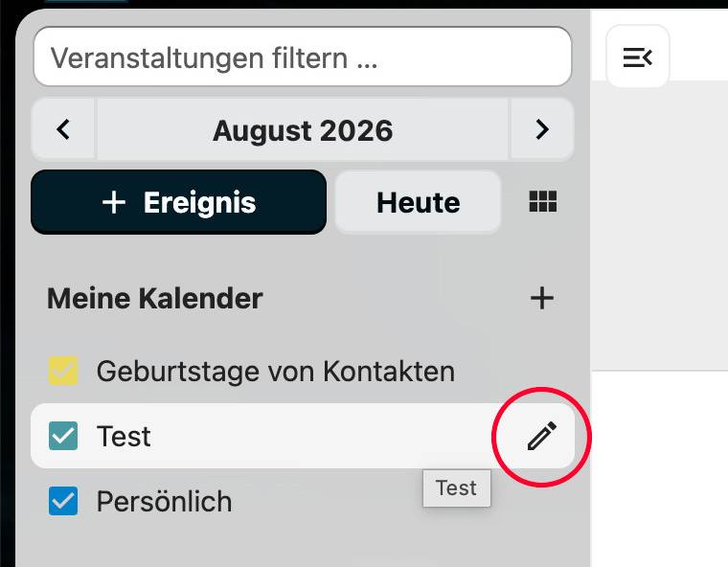Toggle the Geburtstage von Kontakten checkbox
The image size is (728, 567).
pyautogui.click(x=63, y=371)
